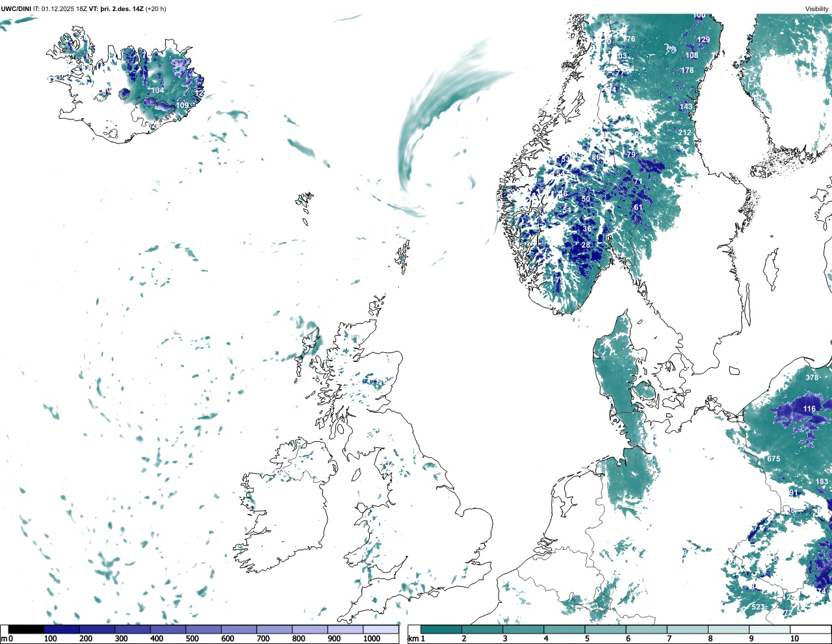This screenshot has width=832, height=644.
Task: Click the 100–200 m dark blue swatch
Action: coord(62,629)
